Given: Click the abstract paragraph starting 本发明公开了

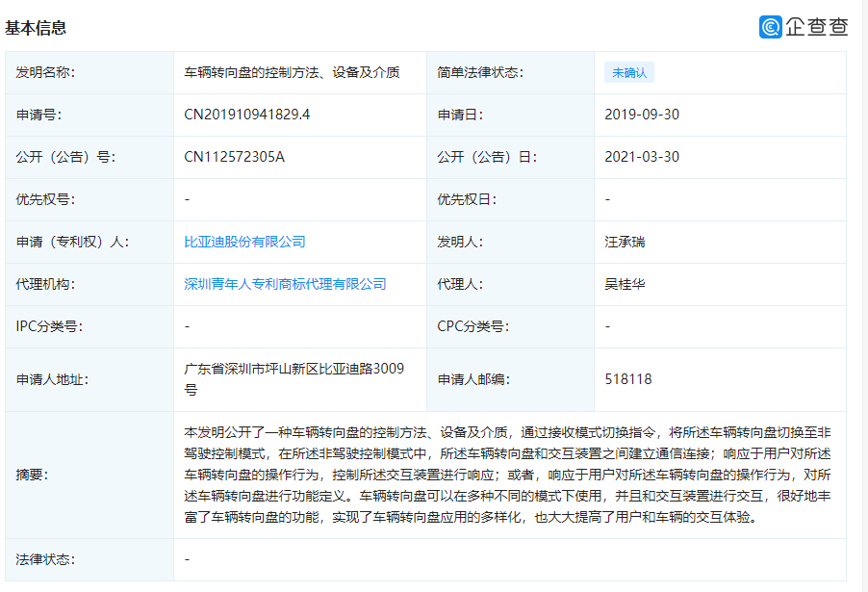Looking at the screenshot, I should [x=508, y=476].
